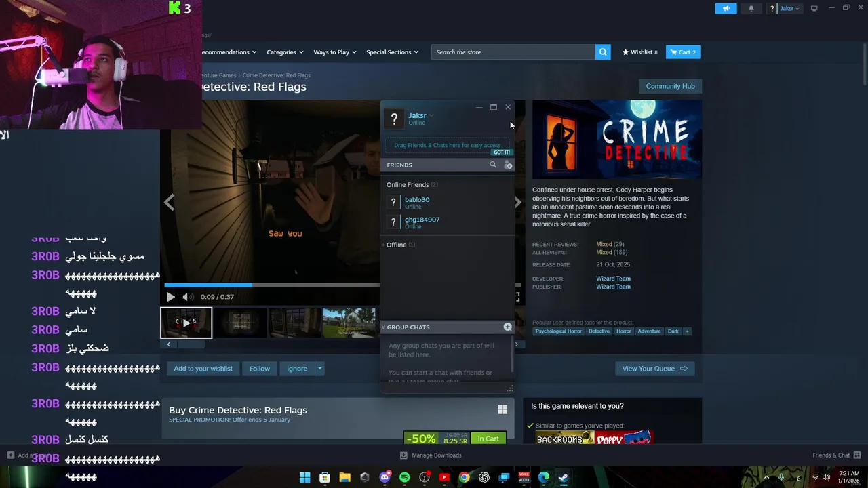Click Add to your wishlist
868x488 pixels.
coord(203,369)
